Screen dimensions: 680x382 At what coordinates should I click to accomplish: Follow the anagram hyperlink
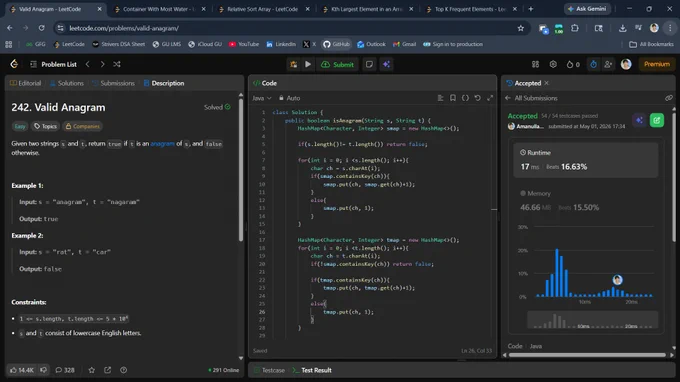162,144
